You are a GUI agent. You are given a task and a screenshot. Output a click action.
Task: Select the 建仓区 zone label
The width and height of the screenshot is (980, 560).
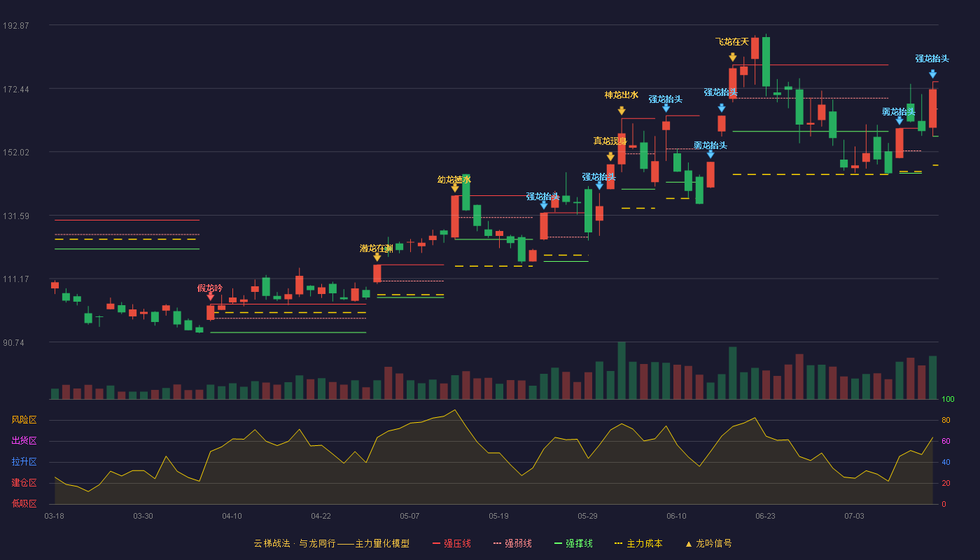pyautogui.click(x=24, y=483)
